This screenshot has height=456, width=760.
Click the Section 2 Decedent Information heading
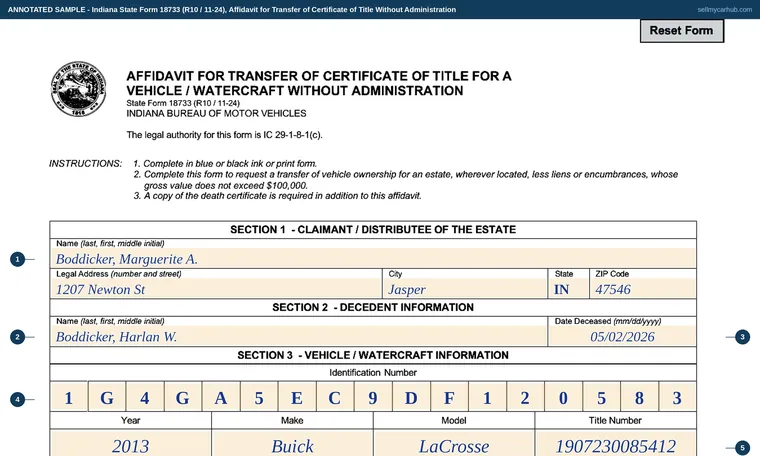(373, 307)
